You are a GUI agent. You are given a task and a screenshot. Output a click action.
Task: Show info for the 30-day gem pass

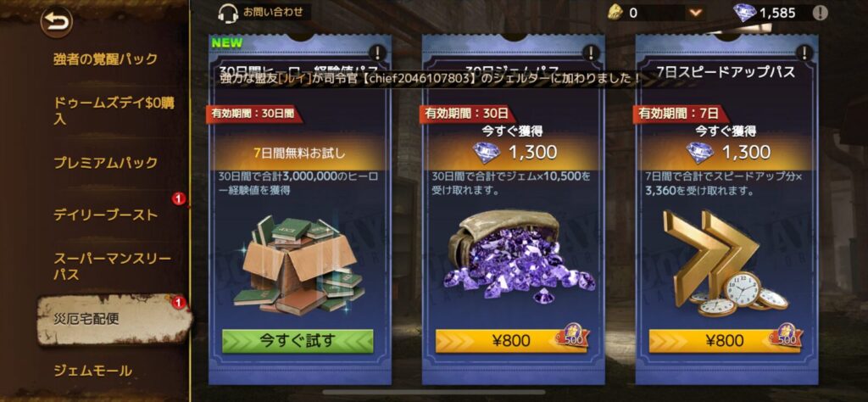(591, 53)
